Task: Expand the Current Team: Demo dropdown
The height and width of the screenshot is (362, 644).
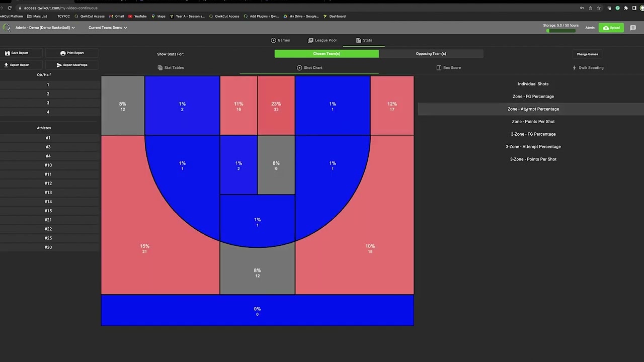Action: (108, 28)
